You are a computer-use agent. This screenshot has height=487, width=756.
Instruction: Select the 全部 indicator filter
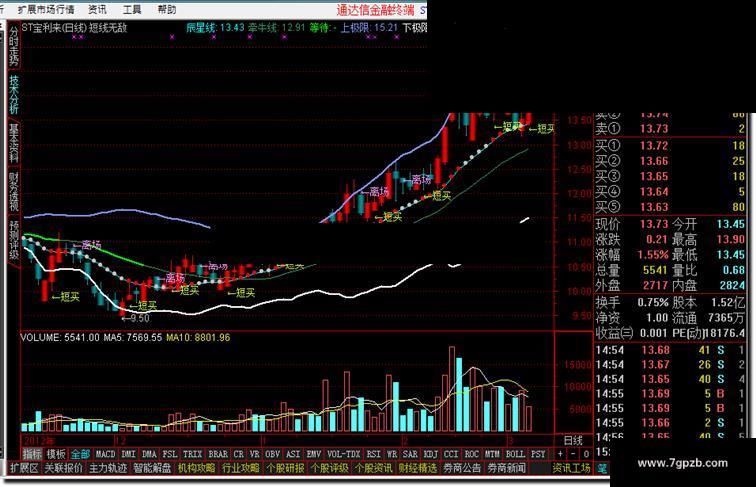[x=80, y=454]
